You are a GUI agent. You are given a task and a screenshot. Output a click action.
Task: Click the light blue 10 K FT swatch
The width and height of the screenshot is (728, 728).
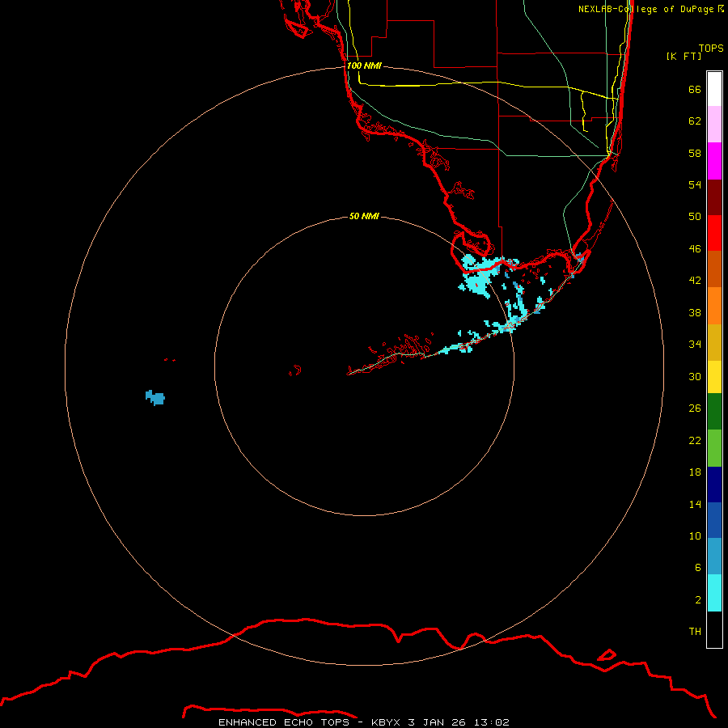click(x=714, y=557)
